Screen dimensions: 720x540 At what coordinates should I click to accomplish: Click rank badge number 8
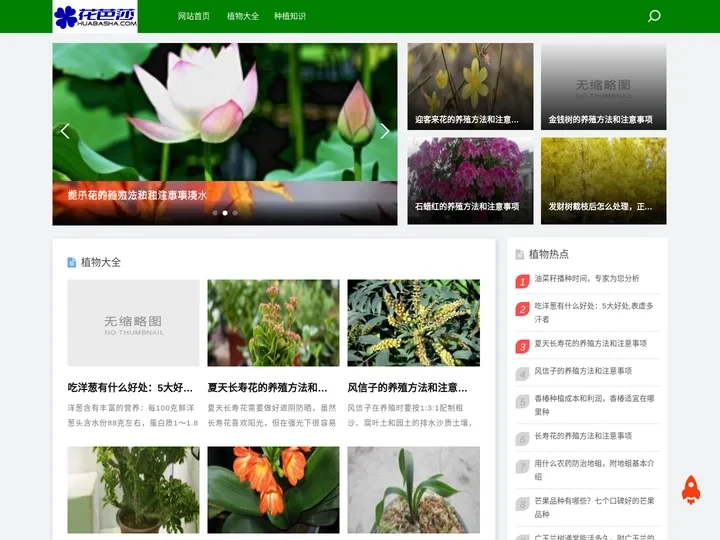(x=522, y=504)
